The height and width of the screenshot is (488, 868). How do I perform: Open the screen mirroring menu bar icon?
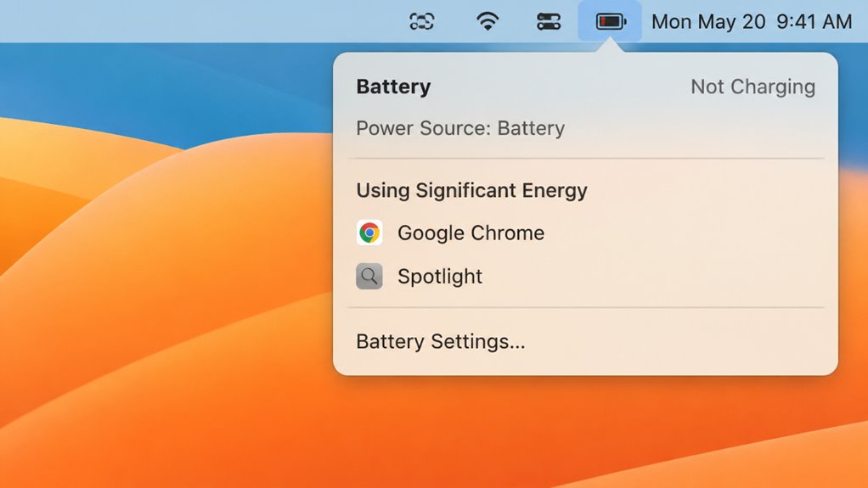(x=421, y=21)
